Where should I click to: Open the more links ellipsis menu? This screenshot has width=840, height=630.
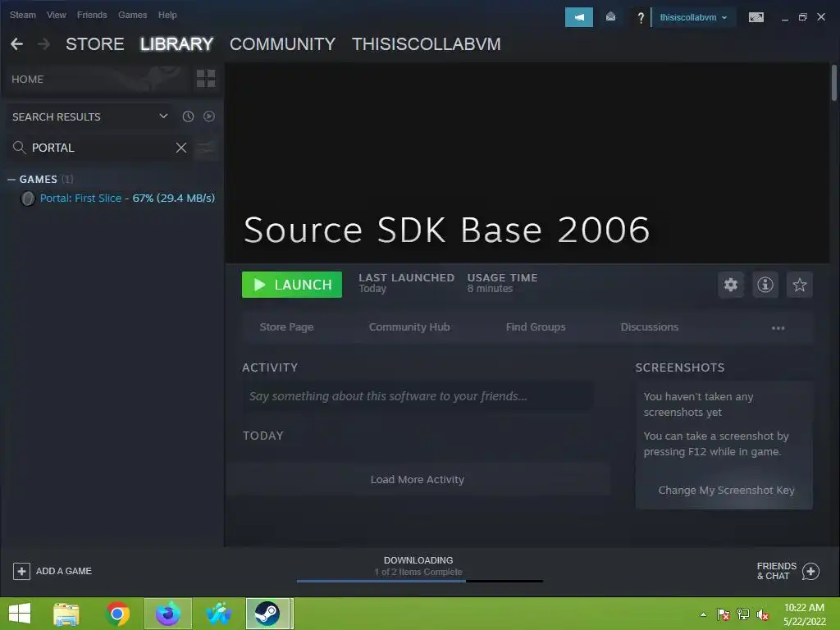(x=778, y=328)
